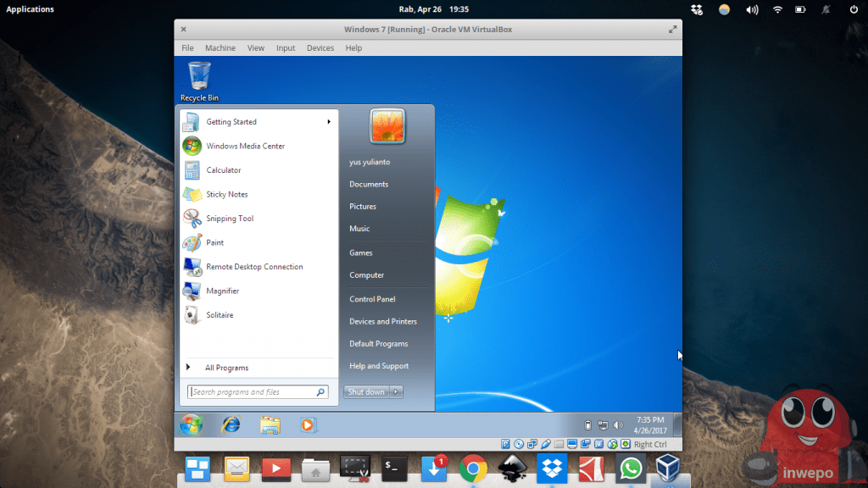Click the Wi-Fi indicator in top panel

(x=777, y=9)
